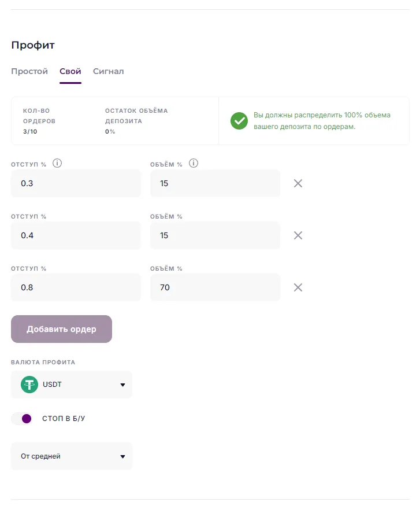Select the Свой profit tab
The image size is (420, 506).
pyautogui.click(x=70, y=72)
